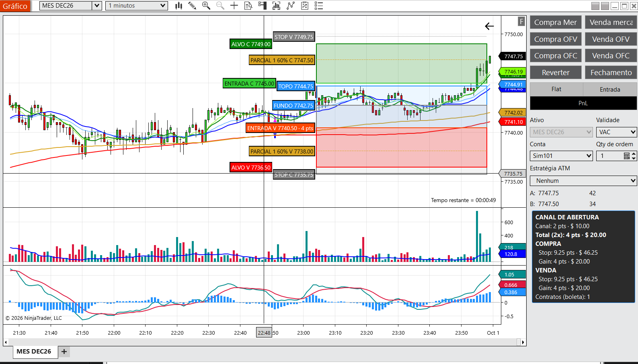Click the second gray link square
The width and height of the screenshot is (638, 364).
coord(605,6)
